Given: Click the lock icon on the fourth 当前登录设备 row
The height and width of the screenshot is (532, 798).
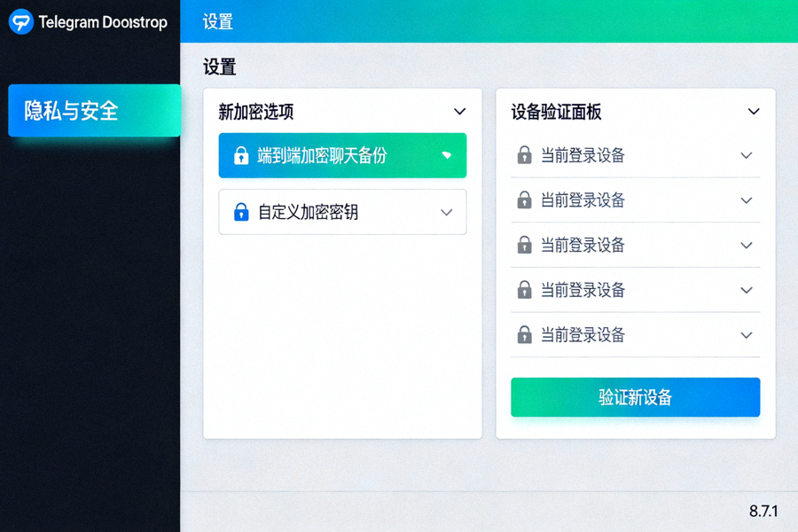Looking at the screenshot, I should pos(521,290).
